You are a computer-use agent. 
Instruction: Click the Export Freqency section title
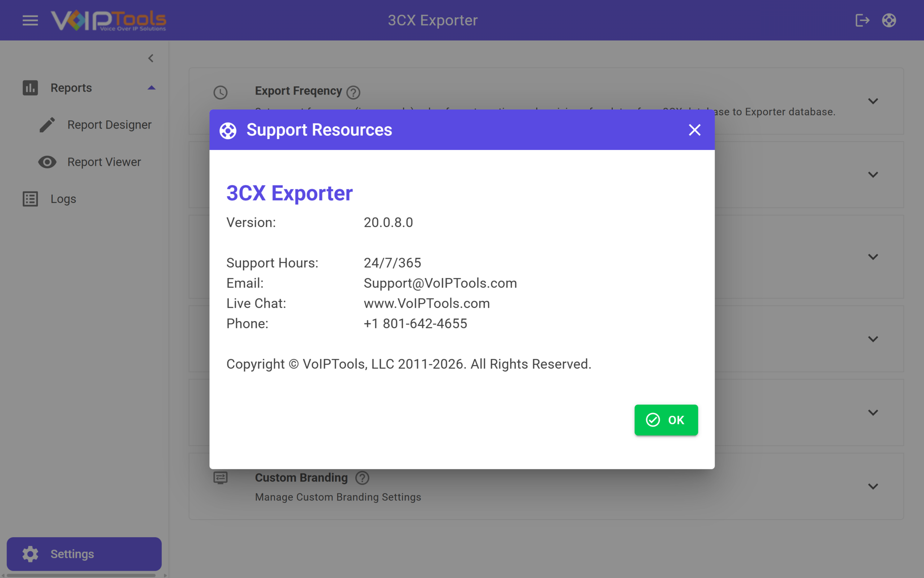pos(298,91)
